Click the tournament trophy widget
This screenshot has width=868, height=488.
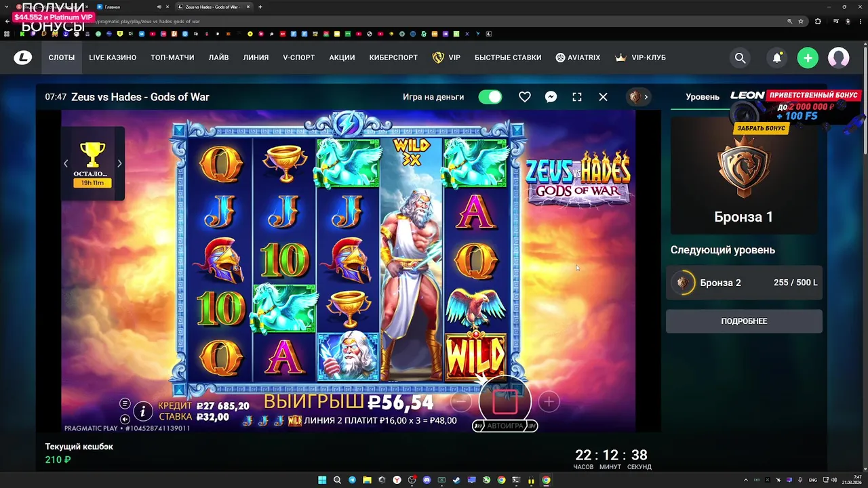[x=93, y=164]
